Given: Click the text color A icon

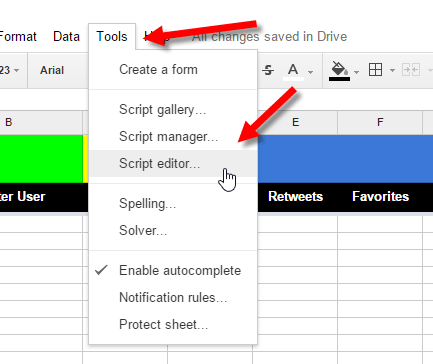Looking at the screenshot, I should click(293, 71).
